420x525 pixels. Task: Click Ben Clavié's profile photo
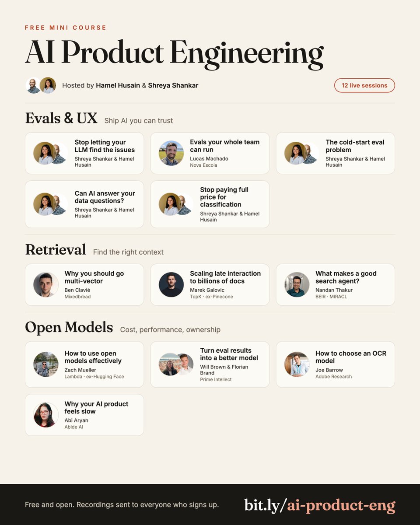pos(46,285)
